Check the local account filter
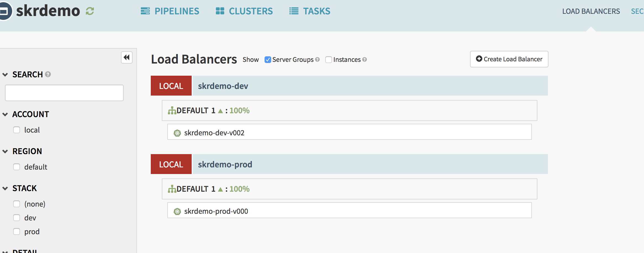 point(17,130)
